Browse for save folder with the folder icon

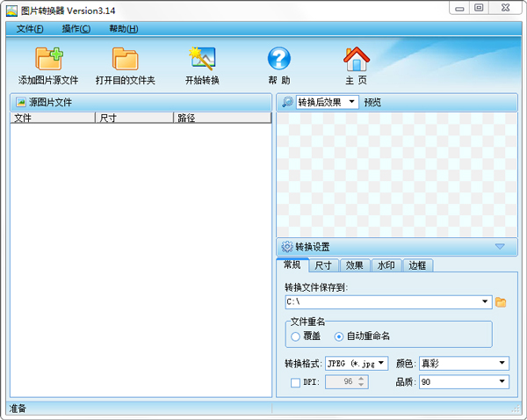point(501,302)
